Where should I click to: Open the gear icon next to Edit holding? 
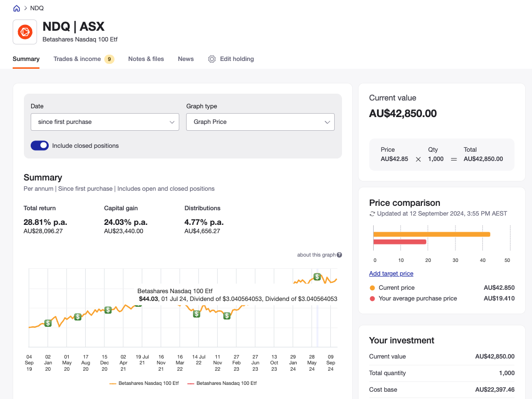(x=212, y=59)
